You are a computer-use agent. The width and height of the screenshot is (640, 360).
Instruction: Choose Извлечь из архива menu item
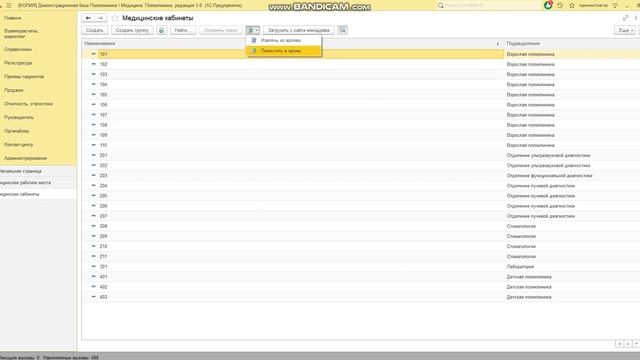284,40
